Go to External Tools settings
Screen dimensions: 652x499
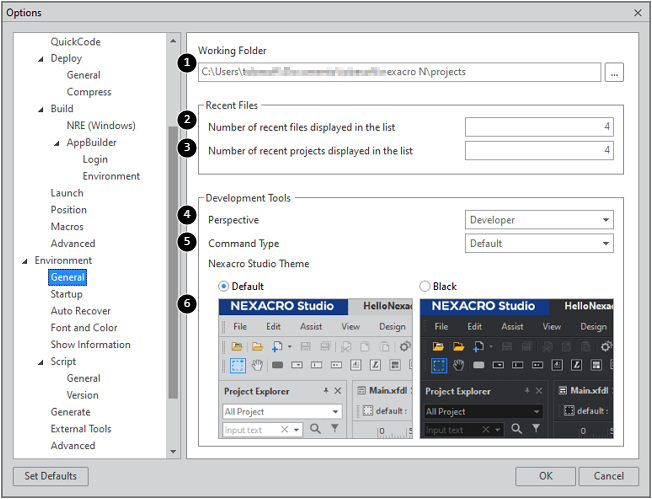coord(81,429)
